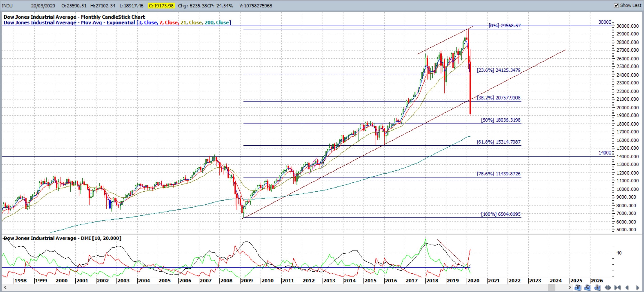Select the [78.6%] 11439.8726 Fibonacci label
This screenshot has width=644, height=292.
tap(498, 174)
